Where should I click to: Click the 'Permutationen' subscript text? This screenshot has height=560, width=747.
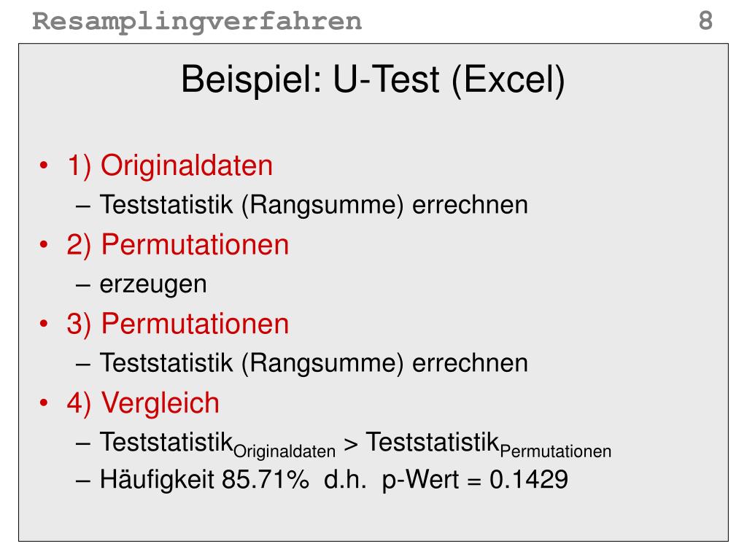pyautogui.click(x=555, y=451)
